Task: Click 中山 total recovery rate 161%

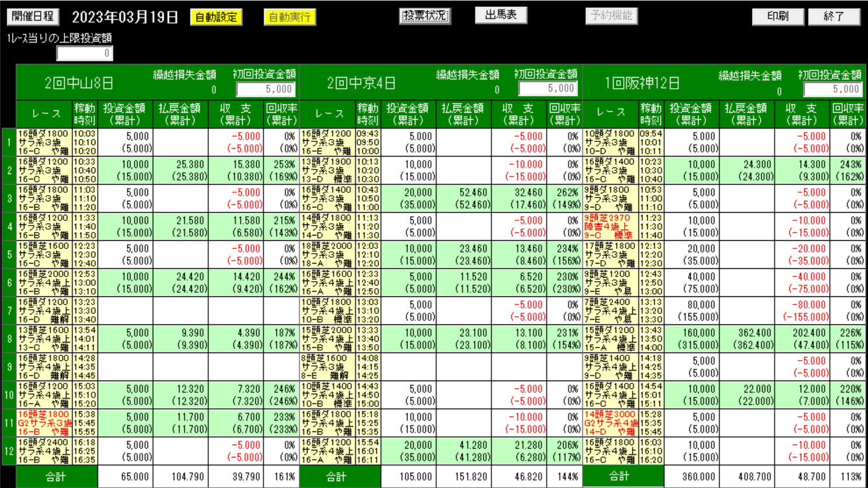Action: pyautogui.click(x=285, y=477)
